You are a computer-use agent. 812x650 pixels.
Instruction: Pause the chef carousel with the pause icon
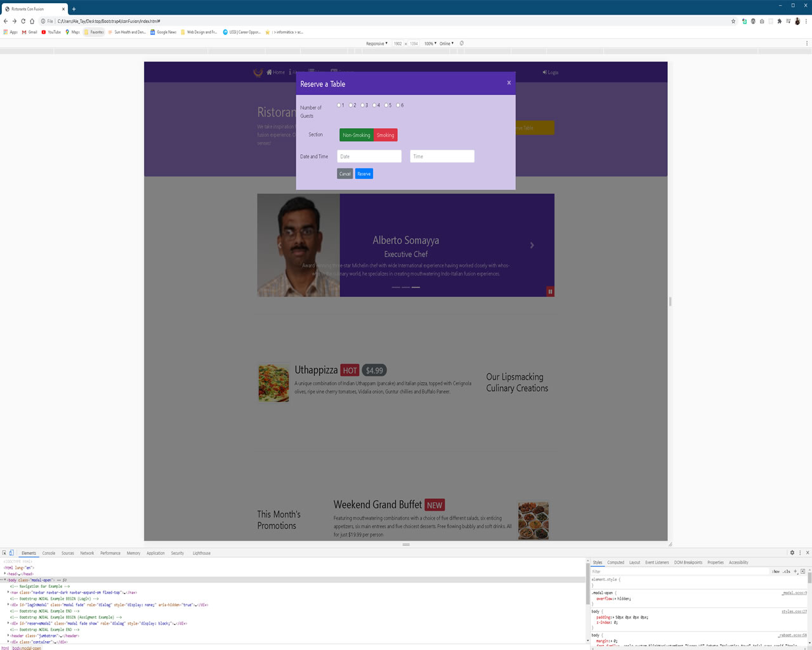pos(549,291)
